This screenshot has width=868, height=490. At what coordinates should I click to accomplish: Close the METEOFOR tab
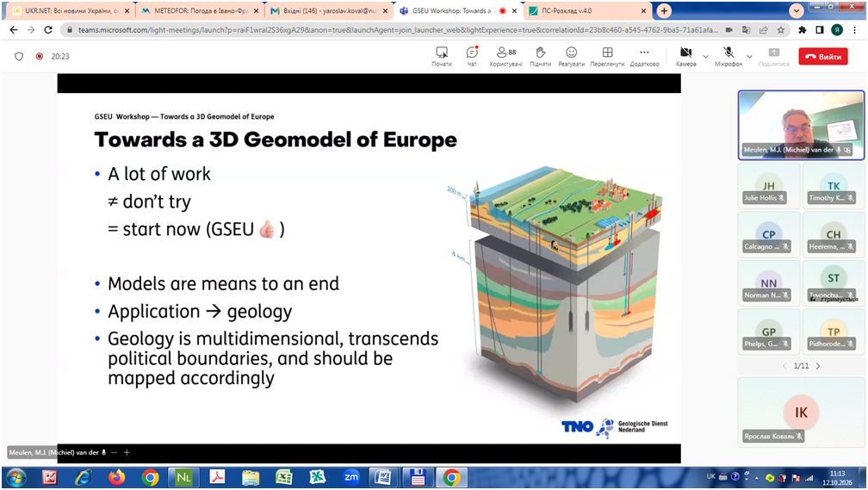coord(256,10)
